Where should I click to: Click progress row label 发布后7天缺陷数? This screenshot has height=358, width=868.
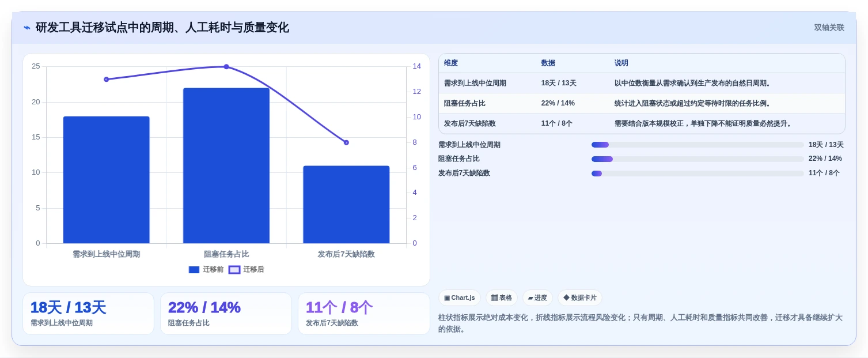[464, 173]
